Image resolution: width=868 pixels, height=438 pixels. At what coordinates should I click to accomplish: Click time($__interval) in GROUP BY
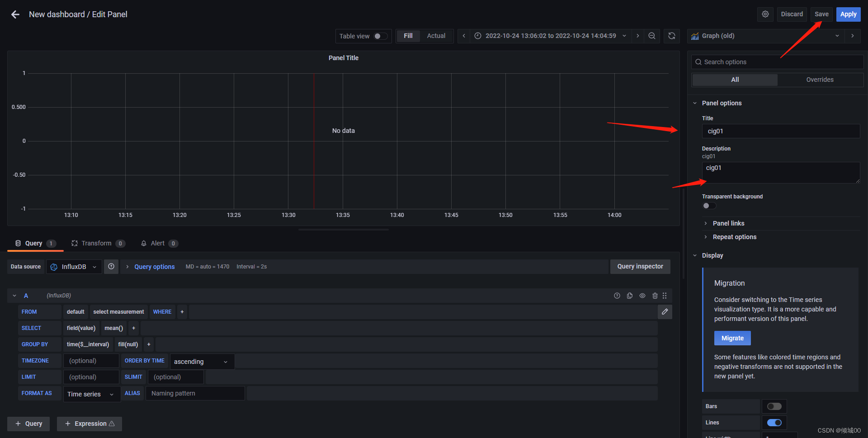pos(88,344)
